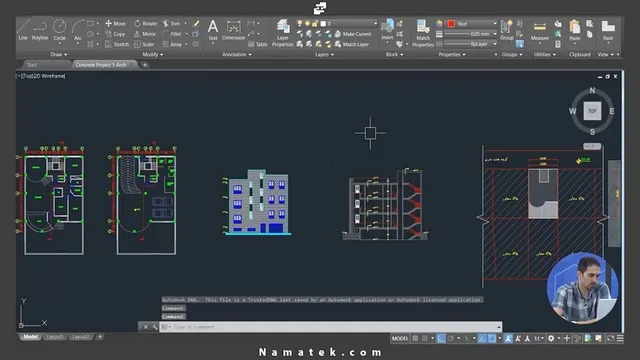Click the Move tool
Viewport: 640px width, 360px height.
116,23
